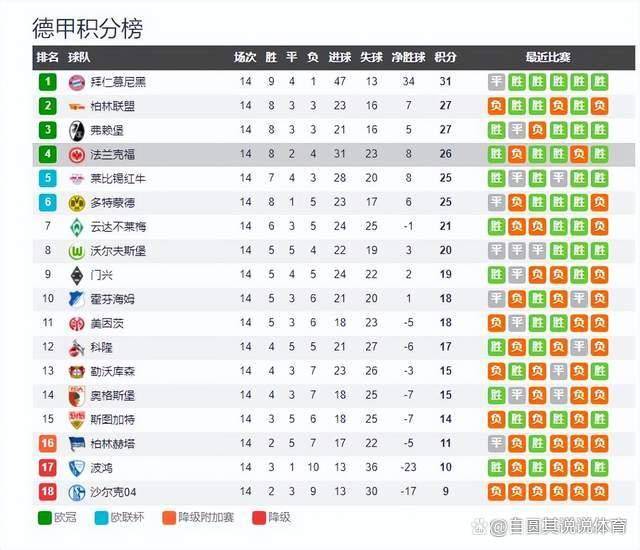Image resolution: width=640 pixels, height=550 pixels.
Task: Click the Bayern Munich club logo
Action: [76, 82]
